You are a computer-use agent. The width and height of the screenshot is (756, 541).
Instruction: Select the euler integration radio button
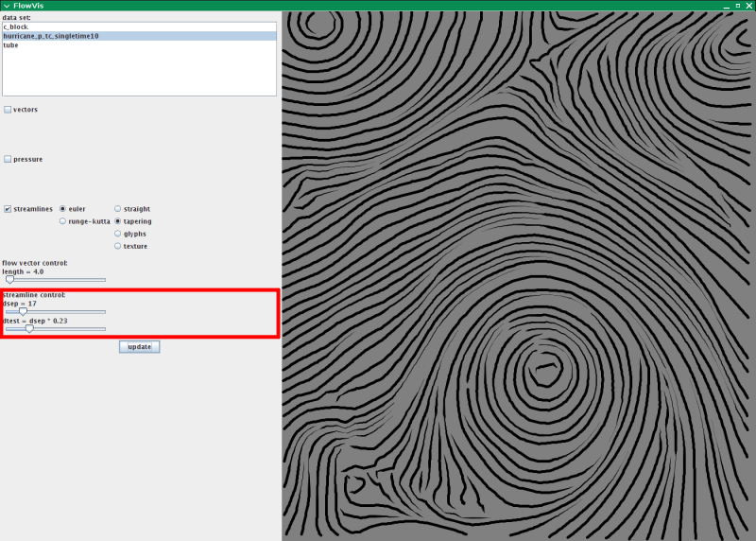coord(63,209)
